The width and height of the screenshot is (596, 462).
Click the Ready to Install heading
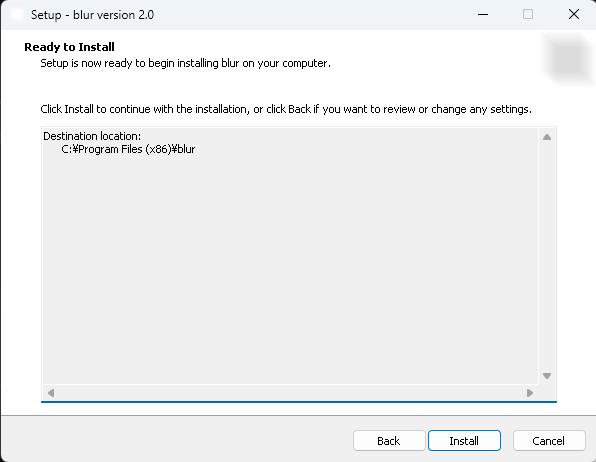coord(70,47)
